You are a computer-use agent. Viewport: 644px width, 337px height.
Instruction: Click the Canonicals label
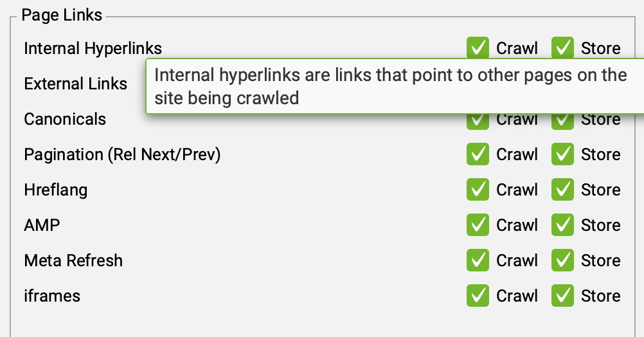coord(65,119)
